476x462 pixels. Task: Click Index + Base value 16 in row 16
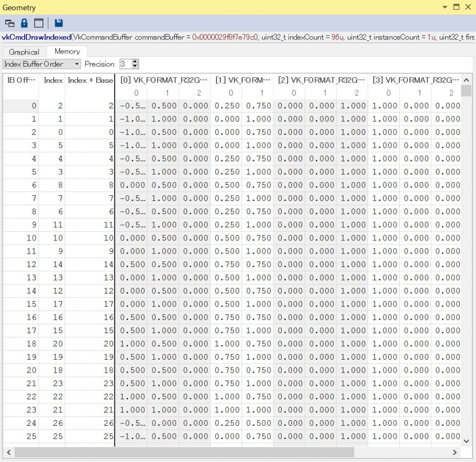click(90, 317)
